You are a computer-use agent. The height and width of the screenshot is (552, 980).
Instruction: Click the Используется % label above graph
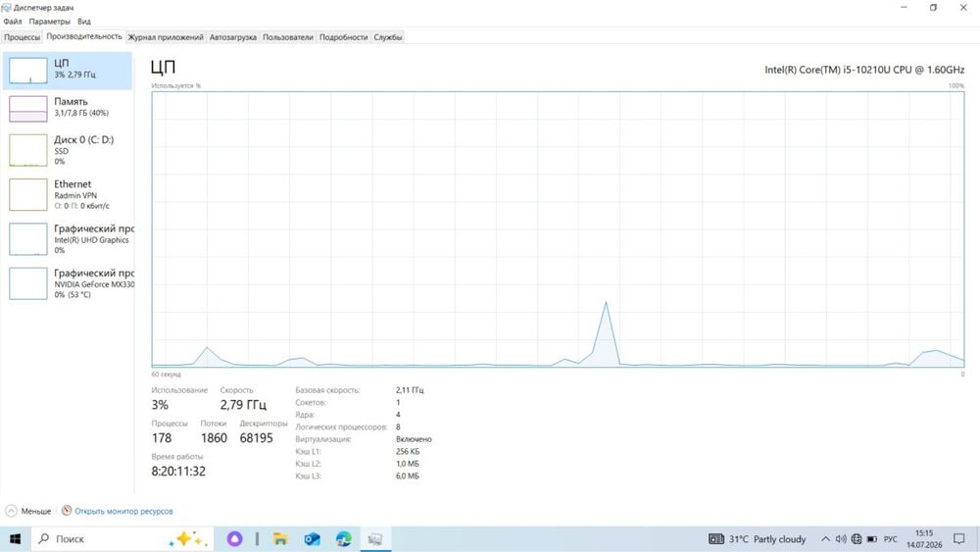[176, 85]
